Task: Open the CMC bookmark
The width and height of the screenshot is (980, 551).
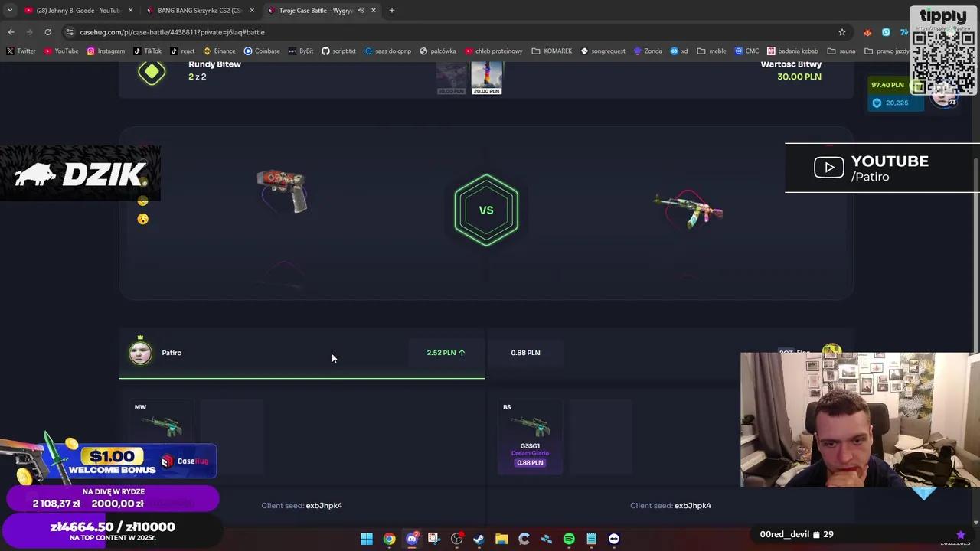Action: coord(746,51)
